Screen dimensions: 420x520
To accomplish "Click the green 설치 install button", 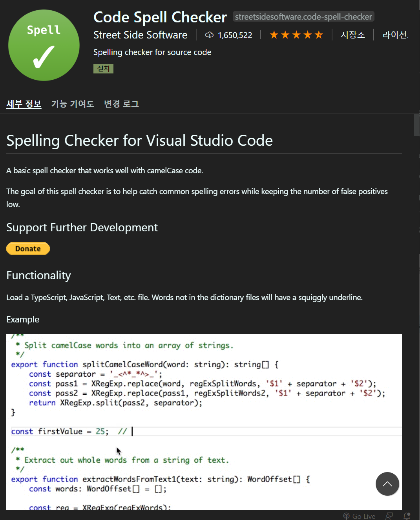I will (x=103, y=69).
